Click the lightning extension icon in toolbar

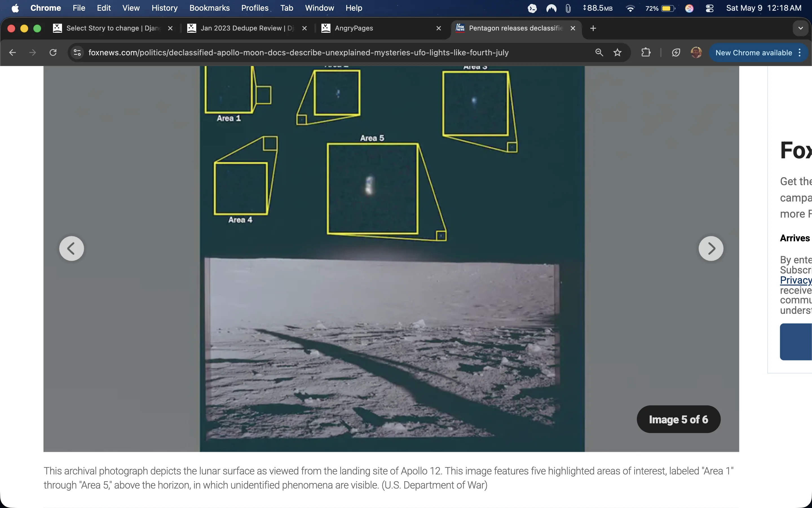click(676, 52)
